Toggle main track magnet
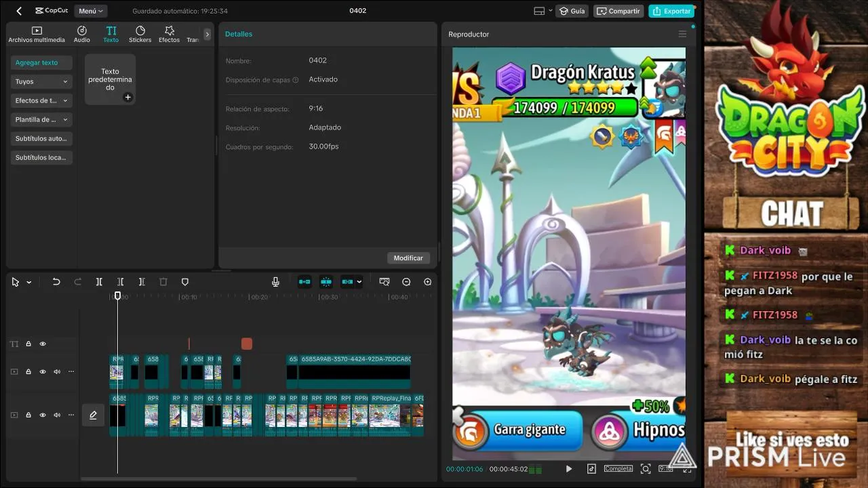Image resolution: width=868 pixels, height=488 pixels. (304, 282)
